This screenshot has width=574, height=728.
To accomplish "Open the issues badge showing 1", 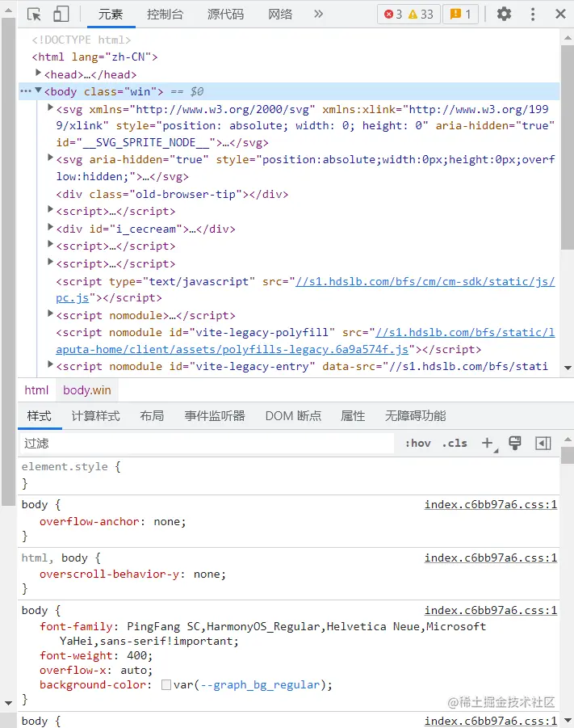I will pyautogui.click(x=460, y=15).
